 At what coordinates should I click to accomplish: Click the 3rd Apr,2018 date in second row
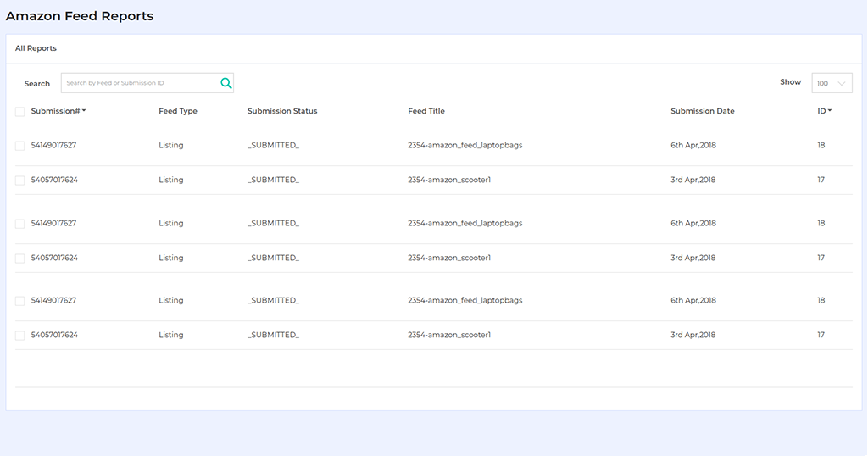[693, 180]
